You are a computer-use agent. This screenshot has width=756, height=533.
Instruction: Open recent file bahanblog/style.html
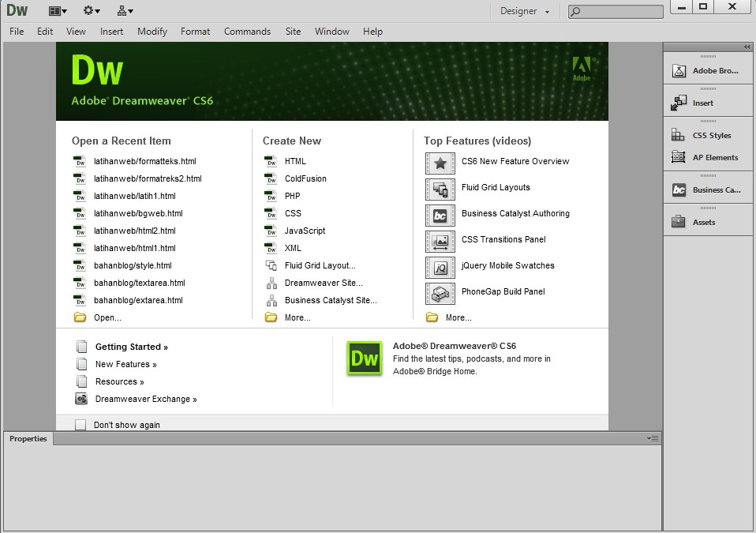(x=133, y=265)
